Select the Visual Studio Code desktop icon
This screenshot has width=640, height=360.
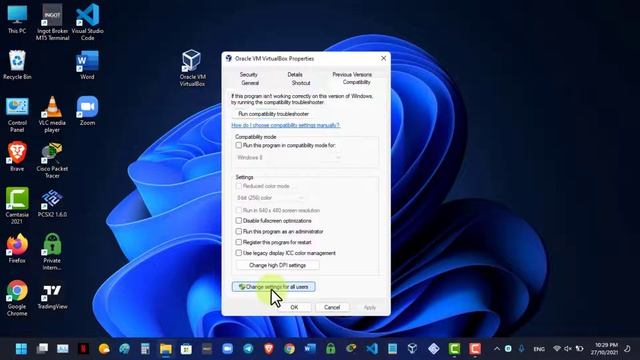pyautogui.click(x=87, y=22)
